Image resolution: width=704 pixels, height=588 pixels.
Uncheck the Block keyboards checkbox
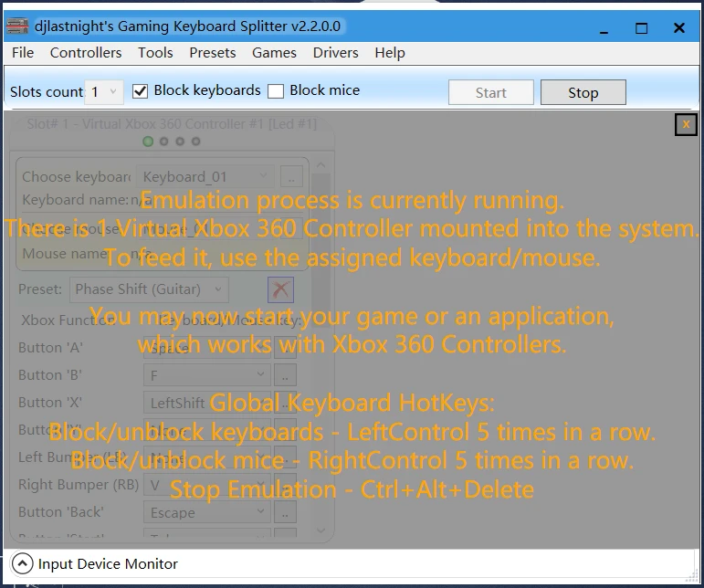(140, 91)
